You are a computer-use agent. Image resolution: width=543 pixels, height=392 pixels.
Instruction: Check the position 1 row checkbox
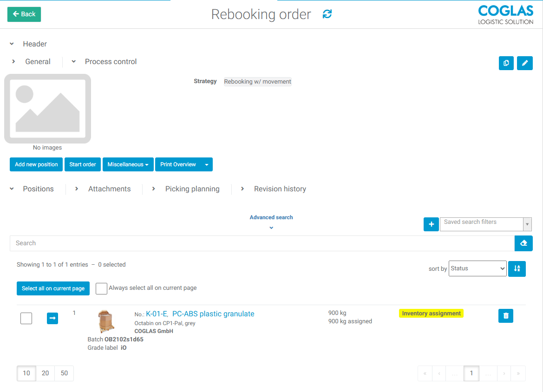[x=26, y=318]
